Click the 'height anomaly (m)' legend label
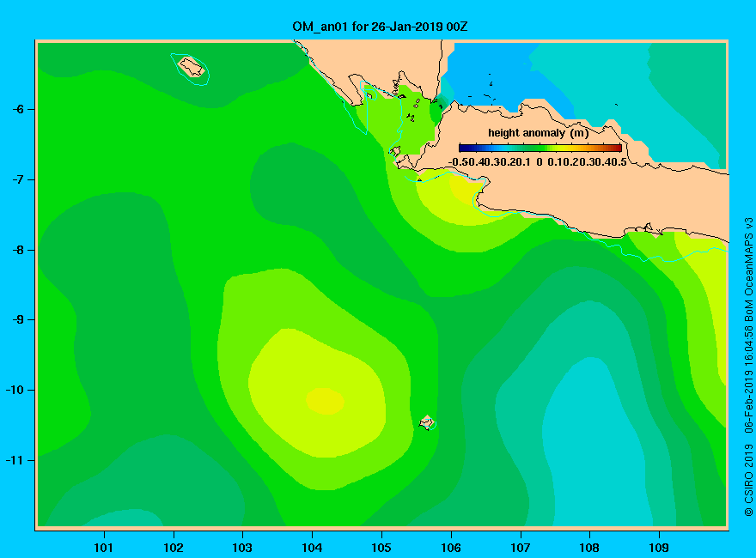This screenshot has height=558, width=756. [539, 133]
